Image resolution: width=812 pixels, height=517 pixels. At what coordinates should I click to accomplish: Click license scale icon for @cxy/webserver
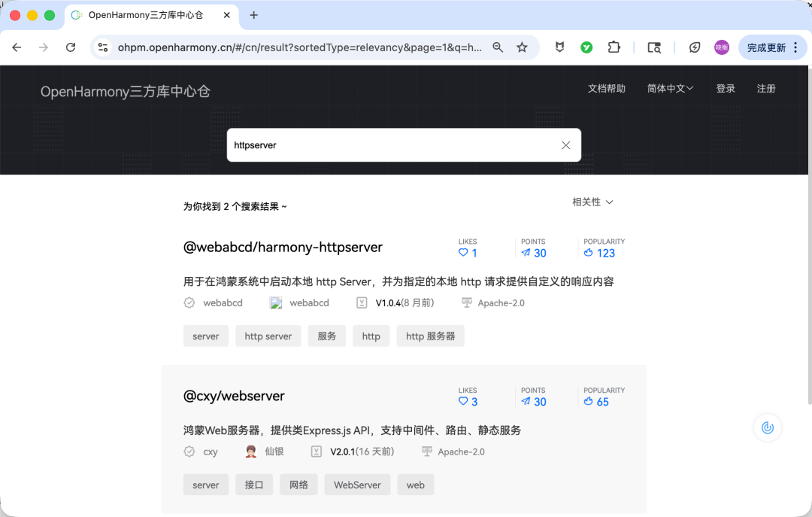click(x=427, y=451)
